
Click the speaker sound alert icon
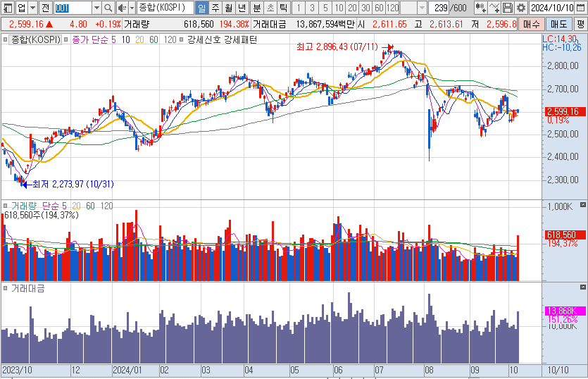point(122,8)
